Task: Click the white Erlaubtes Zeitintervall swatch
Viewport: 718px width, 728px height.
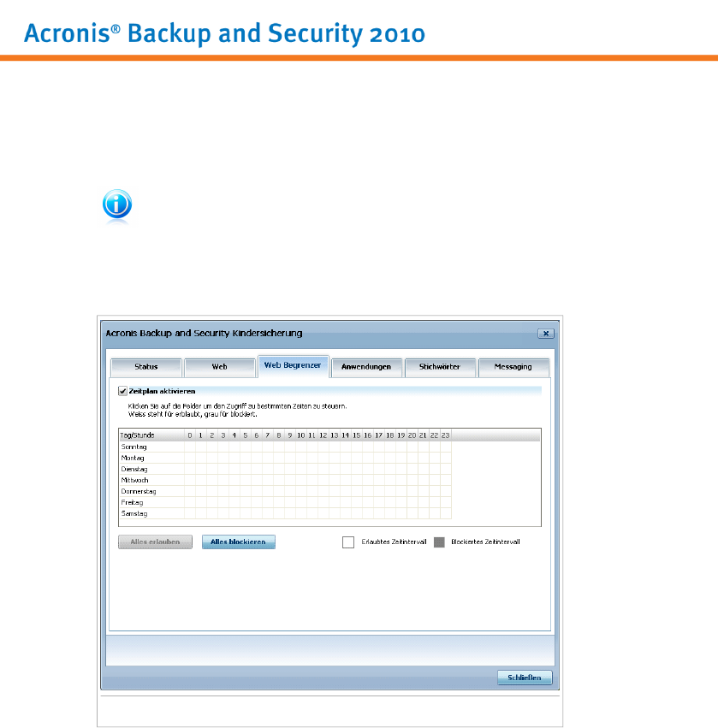Action: tap(348, 542)
